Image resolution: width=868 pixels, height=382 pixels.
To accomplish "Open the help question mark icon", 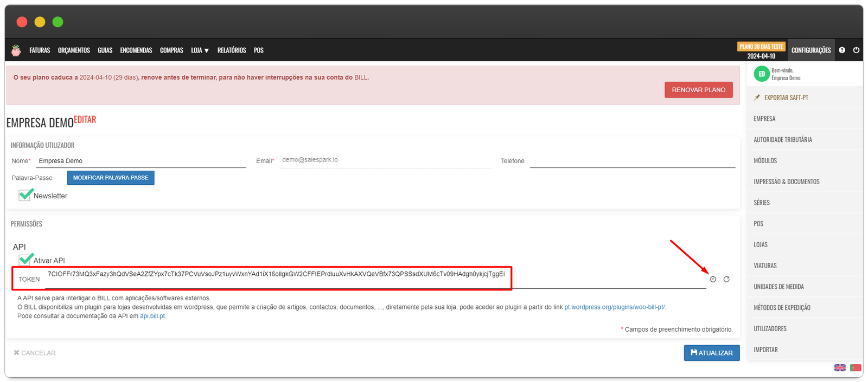I will (842, 50).
